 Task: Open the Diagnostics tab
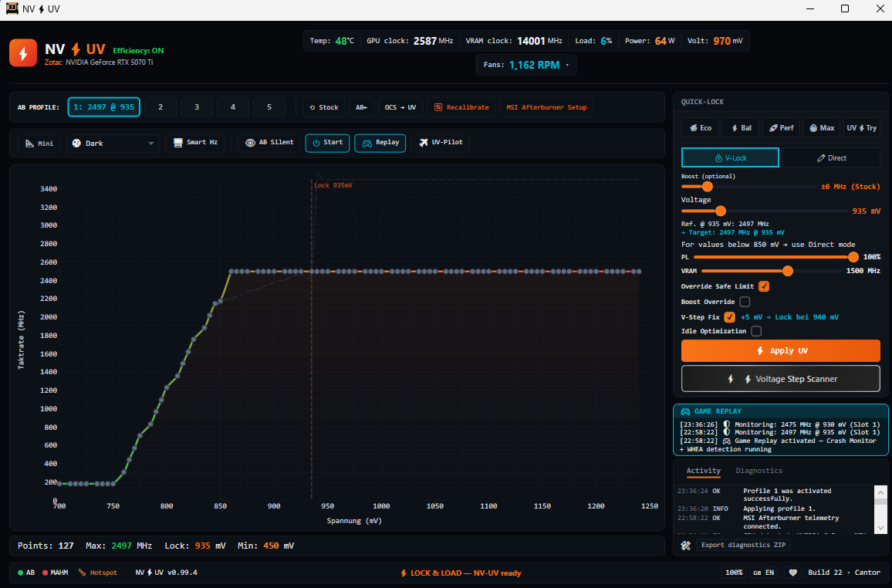[x=759, y=471]
